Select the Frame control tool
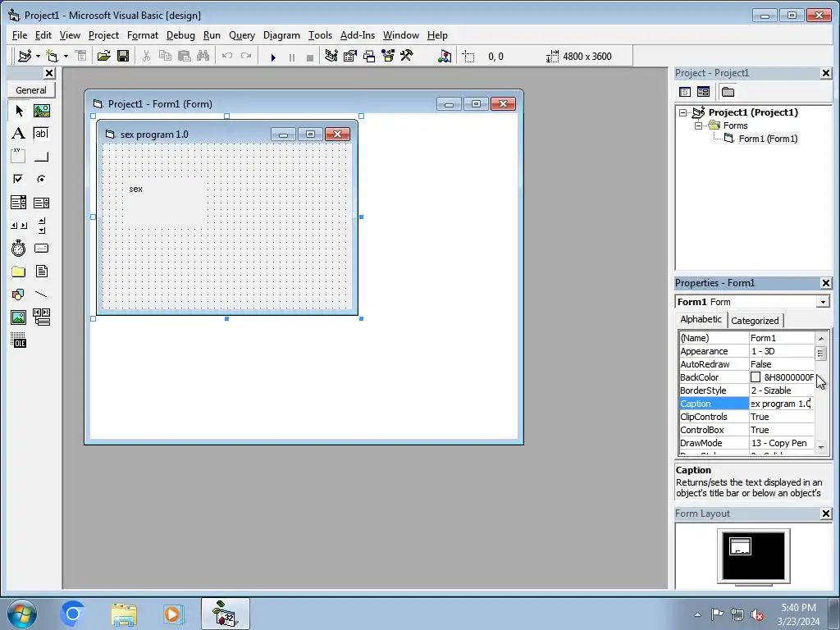840x630 pixels. pos(19,157)
